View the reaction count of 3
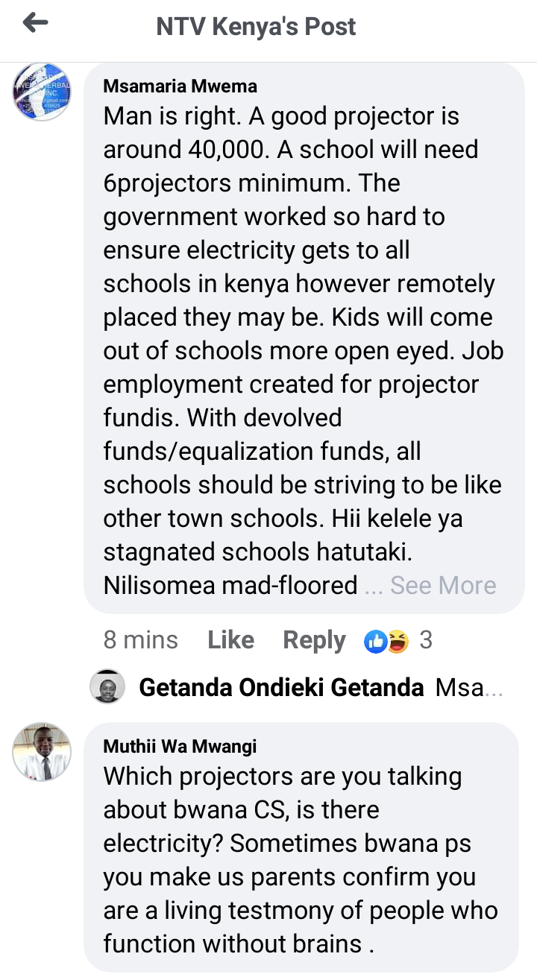This screenshot has height=980, width=537. click(426, 640)
